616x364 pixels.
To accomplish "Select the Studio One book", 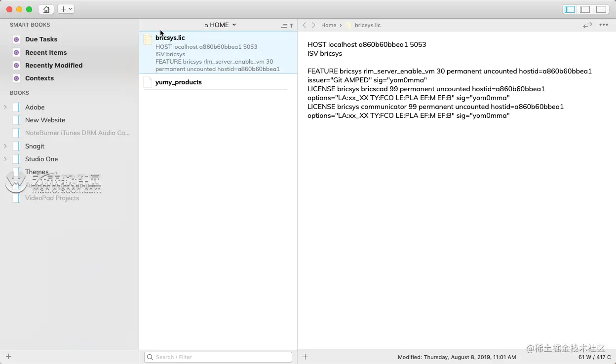I will (41, 159).
